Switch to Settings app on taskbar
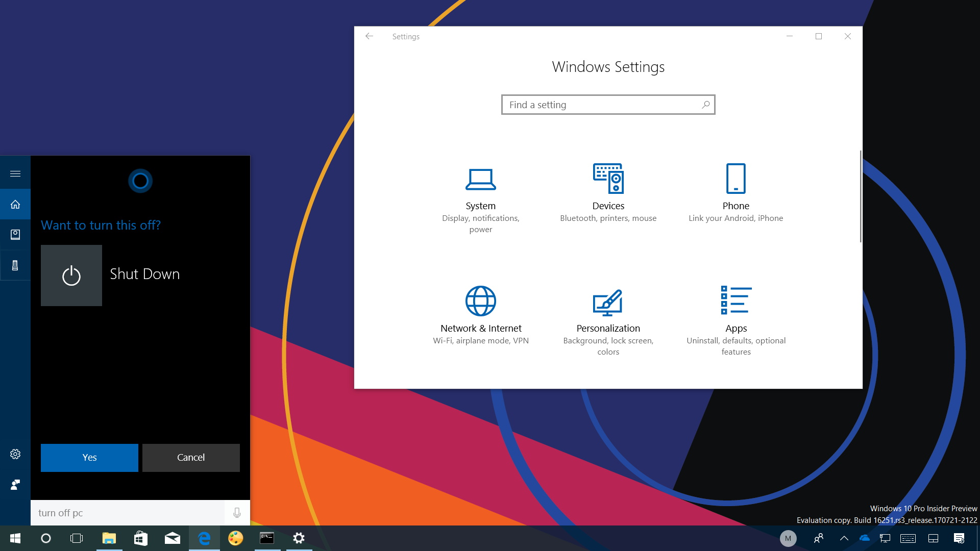This screenshot has height=551, width=980. click(x=299, y=538)
